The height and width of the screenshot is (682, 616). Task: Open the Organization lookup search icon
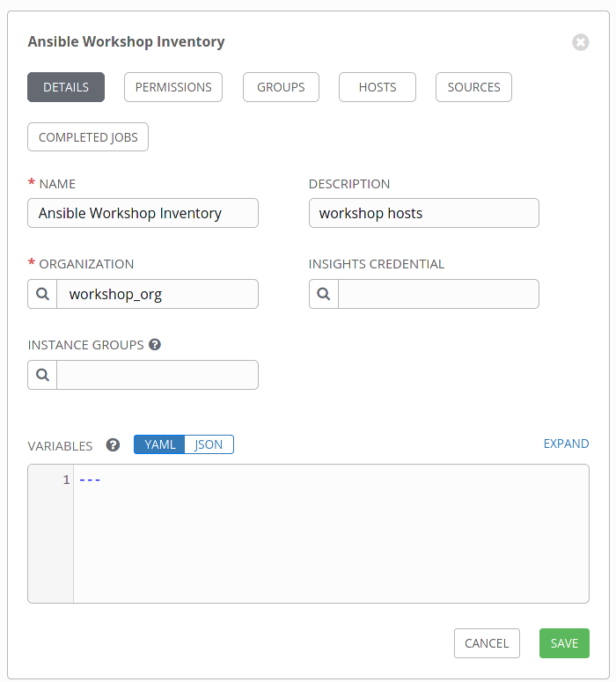(x=42, y=294)
